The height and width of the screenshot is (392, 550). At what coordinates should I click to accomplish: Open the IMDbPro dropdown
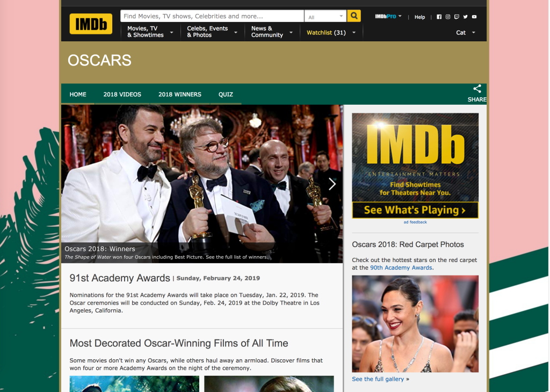click(x=388, y=17)
